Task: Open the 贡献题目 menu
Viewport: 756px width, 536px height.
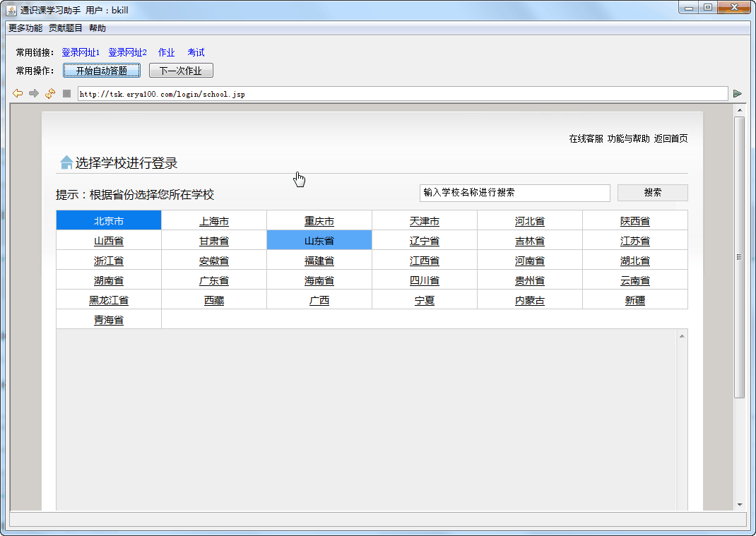Action: (66, 28)
